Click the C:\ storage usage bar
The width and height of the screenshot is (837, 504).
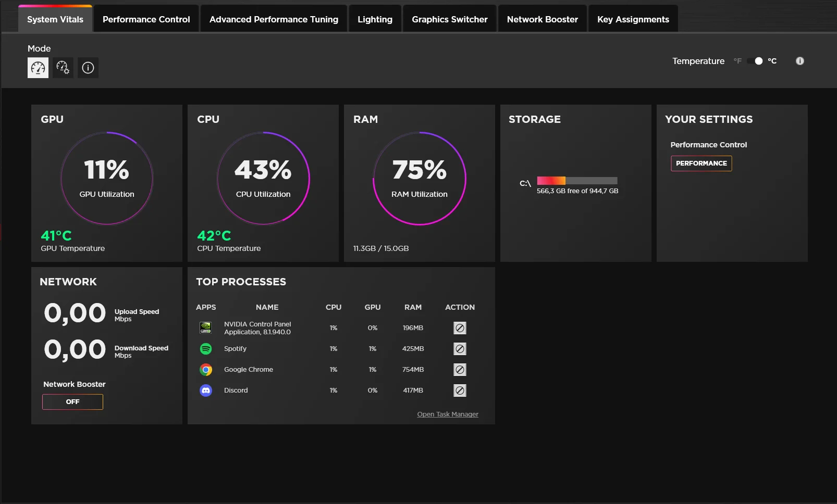[577, 181]
